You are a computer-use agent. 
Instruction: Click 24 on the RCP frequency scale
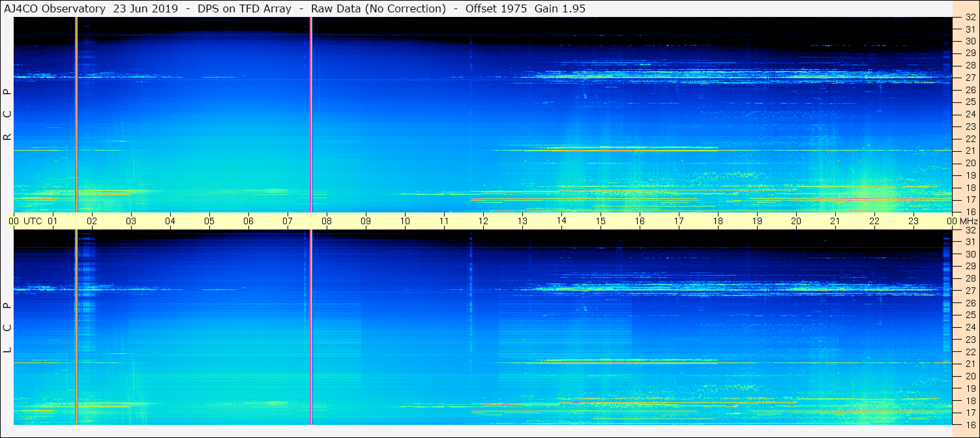tap(970, 114)
